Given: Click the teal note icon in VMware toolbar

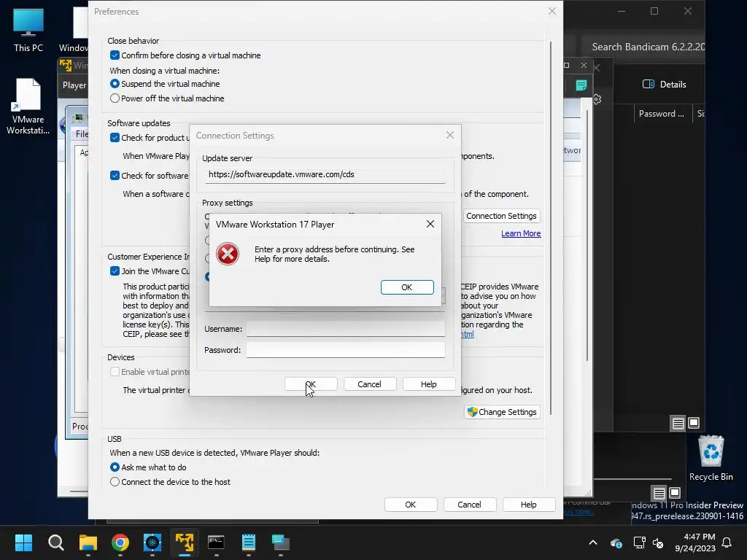Looking at the screenshot, I should 581,85.
